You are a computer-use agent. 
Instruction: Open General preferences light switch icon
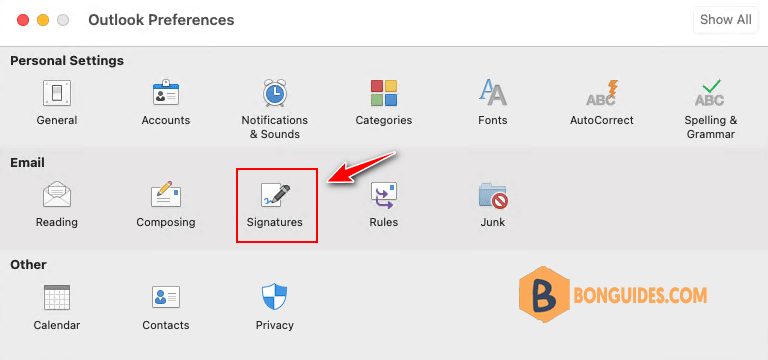[x=57, y=93]
